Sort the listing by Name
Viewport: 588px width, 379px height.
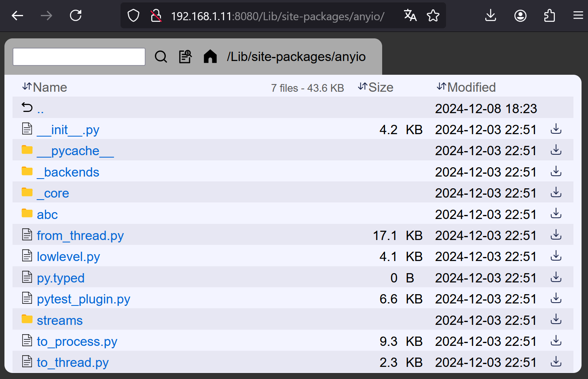pos(44,87)
